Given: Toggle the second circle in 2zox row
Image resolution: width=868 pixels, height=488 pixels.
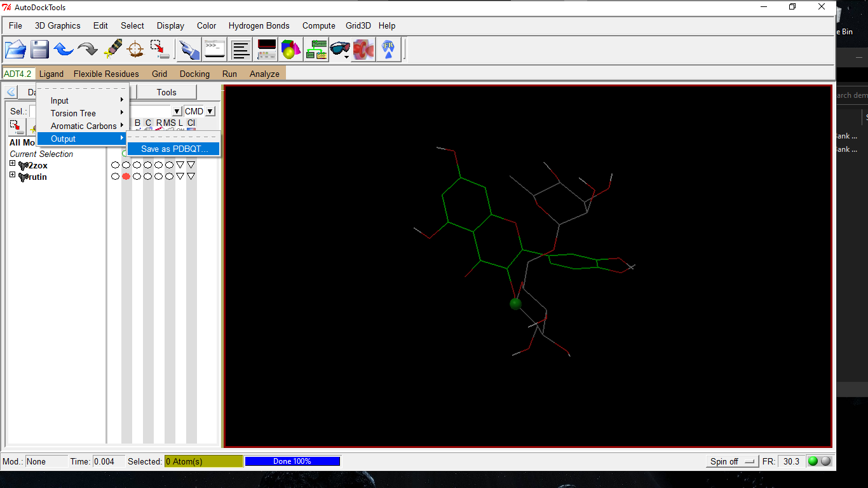Looking at the screenshot, I should 126,165.
